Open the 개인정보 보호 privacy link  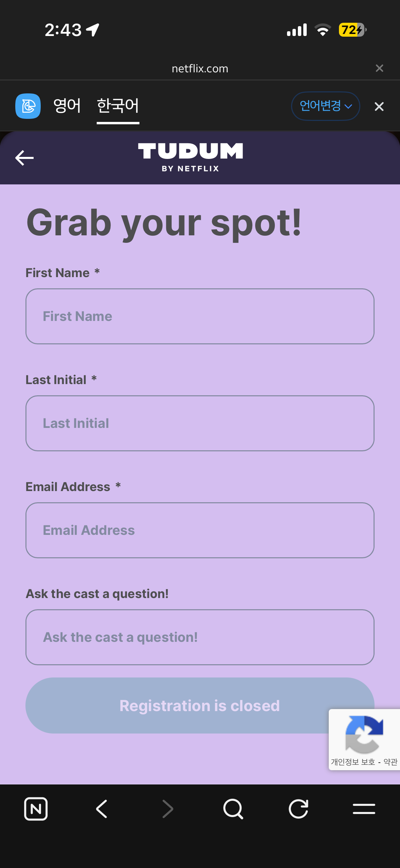[x=353, y=762]
